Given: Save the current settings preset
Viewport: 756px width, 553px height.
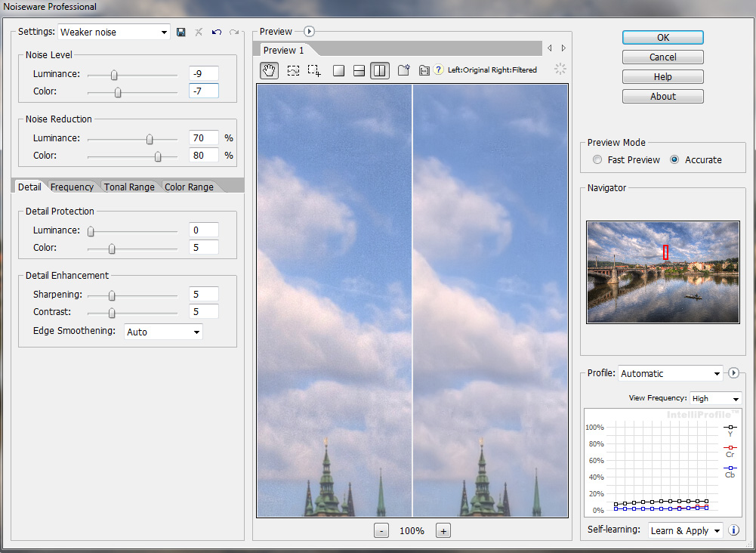Looking at the screenshot, I should click(181, 32).
